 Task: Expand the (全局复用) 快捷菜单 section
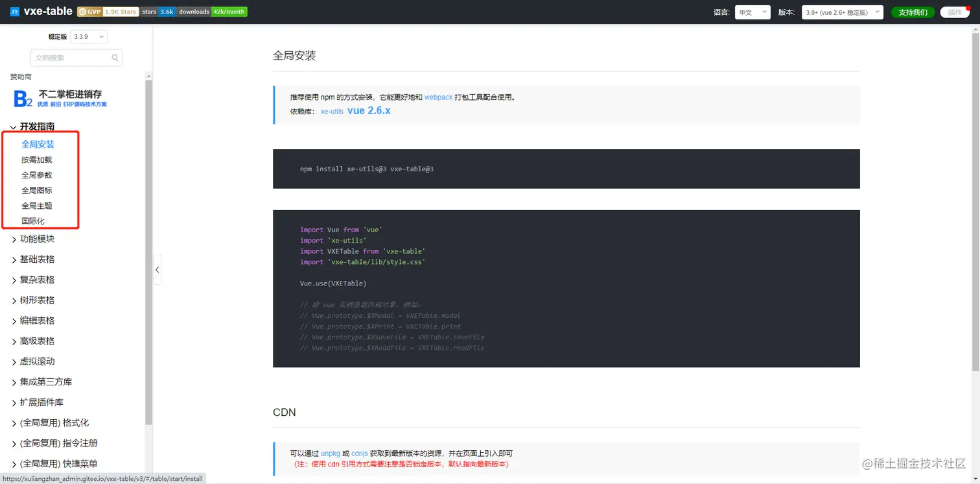click(54, 464)
